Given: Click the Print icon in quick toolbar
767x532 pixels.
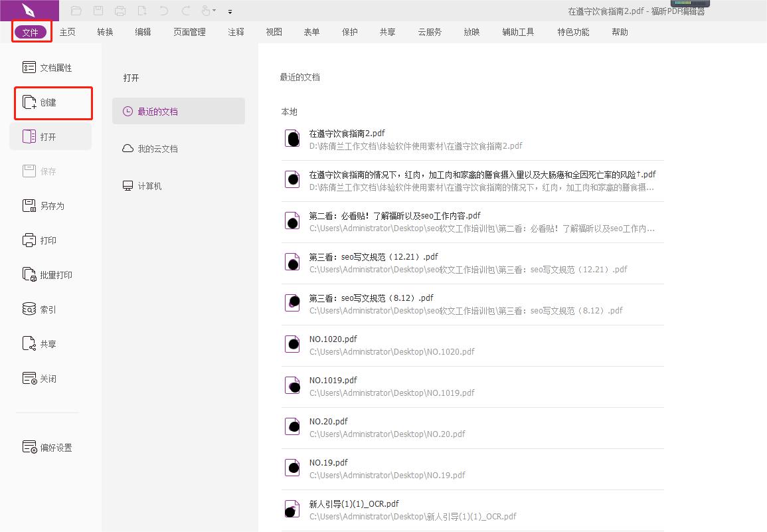Looking at the screenshot, I should tap(120, 11).
